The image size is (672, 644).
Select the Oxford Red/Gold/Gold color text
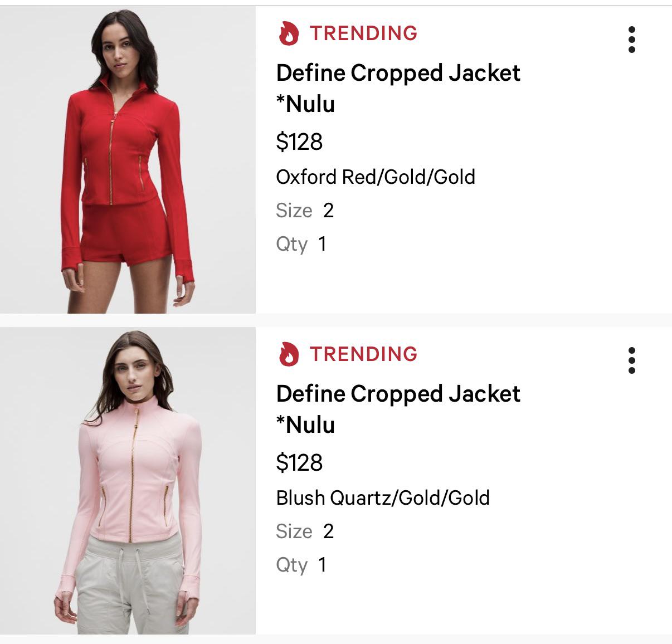pos(376,177)
